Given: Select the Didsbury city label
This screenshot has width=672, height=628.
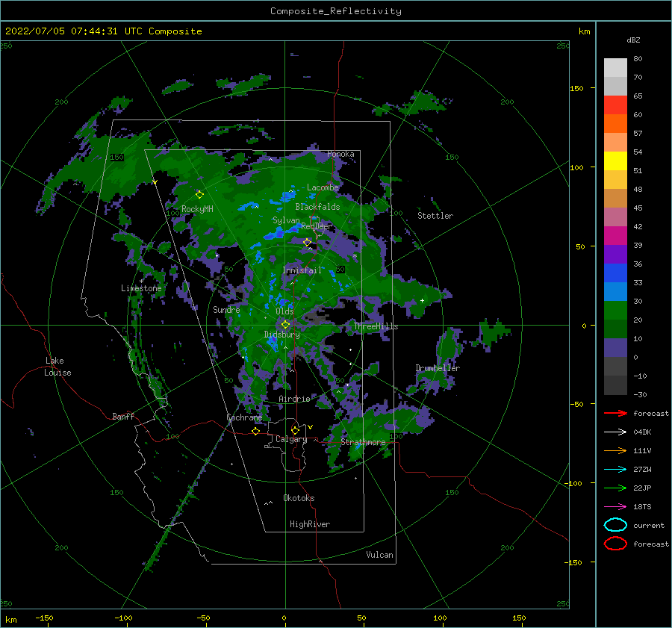Looking at the screenshot, I should point(281,335).
